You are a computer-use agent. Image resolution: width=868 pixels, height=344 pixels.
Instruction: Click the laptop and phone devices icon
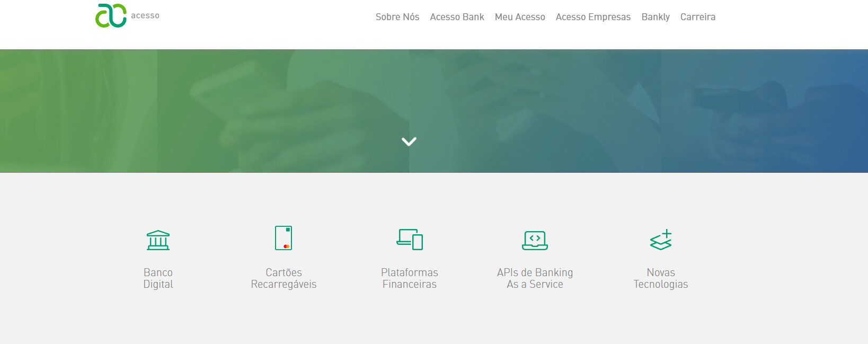[410, 239]
